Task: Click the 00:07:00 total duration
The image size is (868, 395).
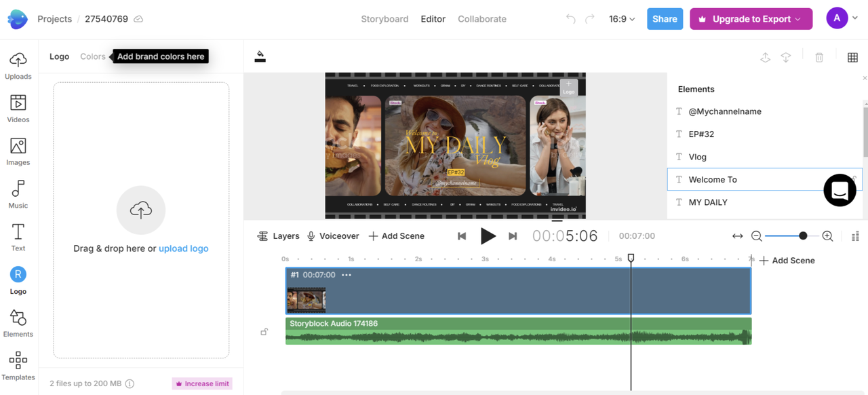Action: 637,236
